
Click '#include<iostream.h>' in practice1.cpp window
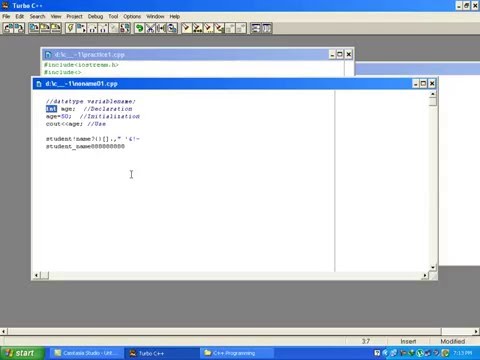click(x=81, y=65)
